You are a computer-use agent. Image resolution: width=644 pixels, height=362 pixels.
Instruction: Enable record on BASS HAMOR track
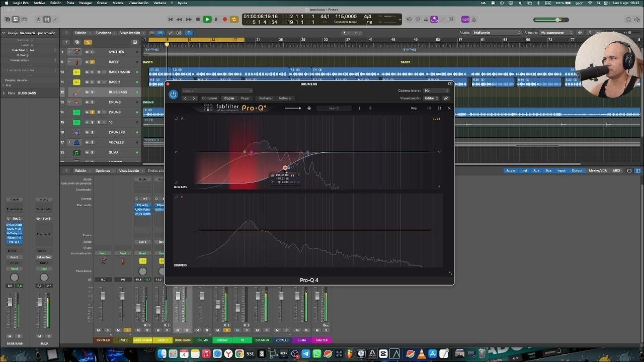click(x=98, y=72)
